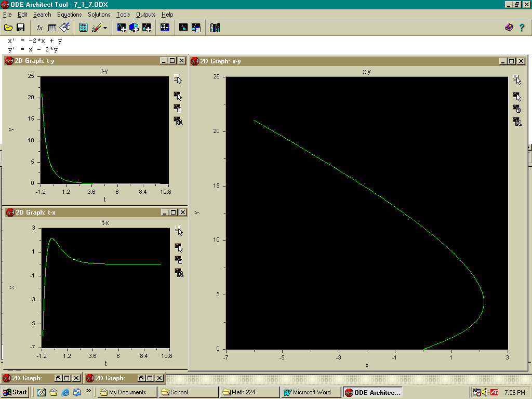Click the bottom side icon in x-y graph

pos(517,122)
